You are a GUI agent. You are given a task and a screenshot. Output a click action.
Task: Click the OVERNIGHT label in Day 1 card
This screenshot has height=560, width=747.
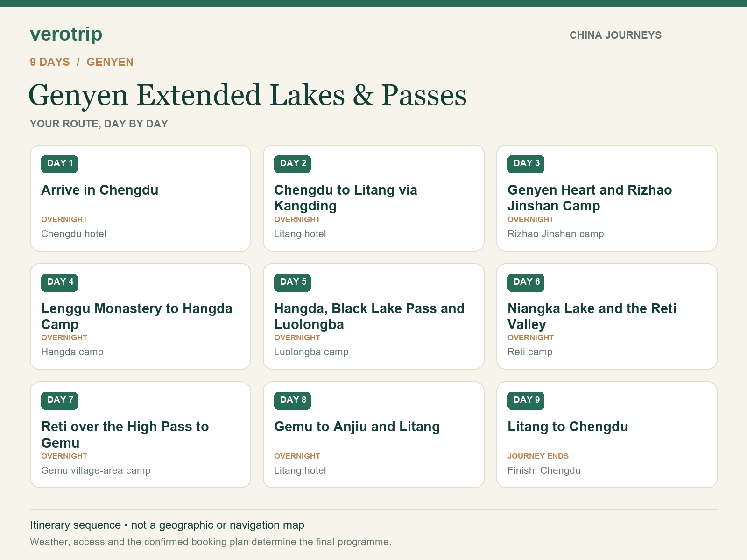pos(64,220)
